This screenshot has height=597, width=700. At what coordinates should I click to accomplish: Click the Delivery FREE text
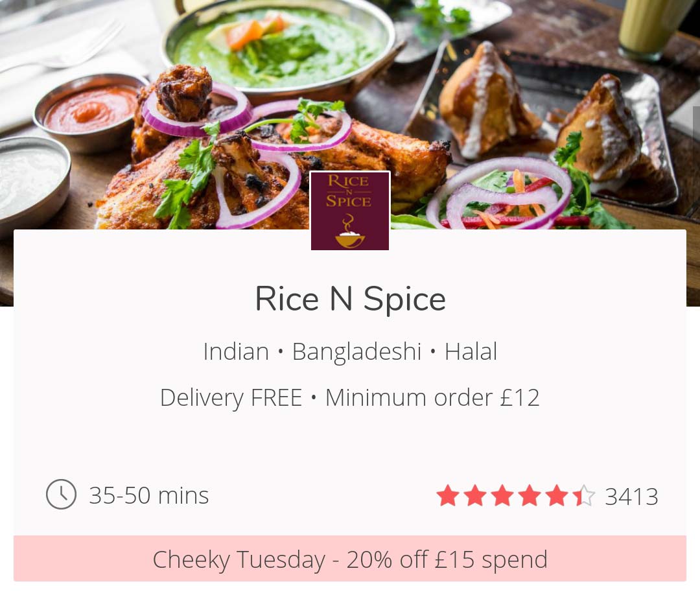[x=231, y=397]
